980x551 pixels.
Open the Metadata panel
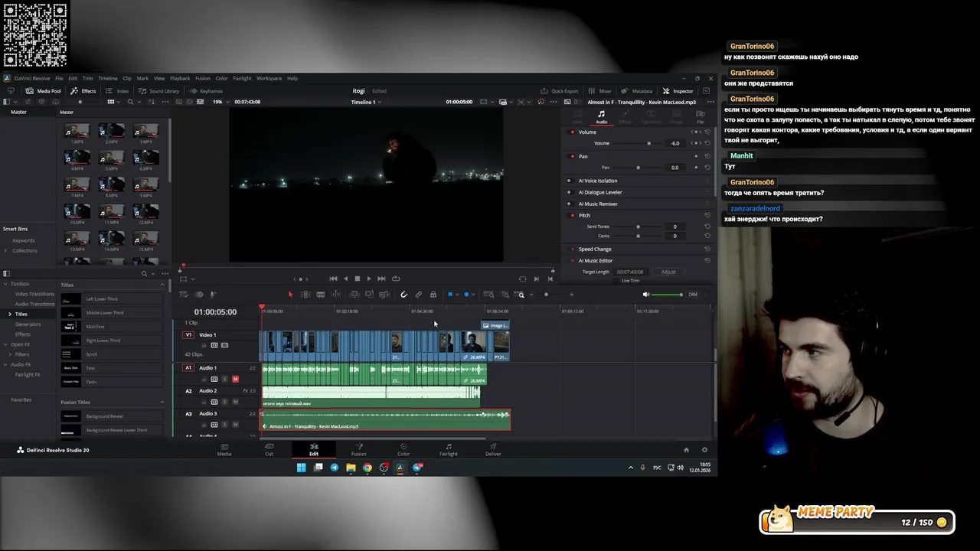(637, 91)
